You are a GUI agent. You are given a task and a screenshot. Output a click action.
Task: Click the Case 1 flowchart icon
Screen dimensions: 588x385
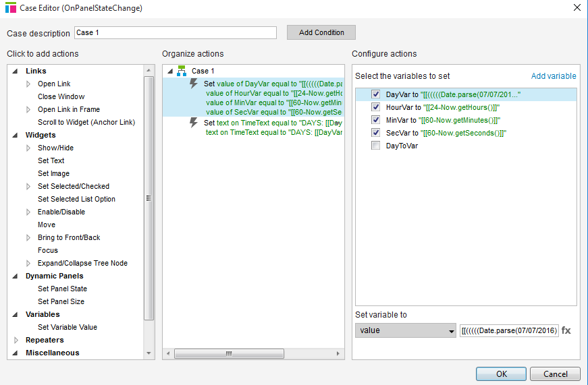click(x=181, y=71)
